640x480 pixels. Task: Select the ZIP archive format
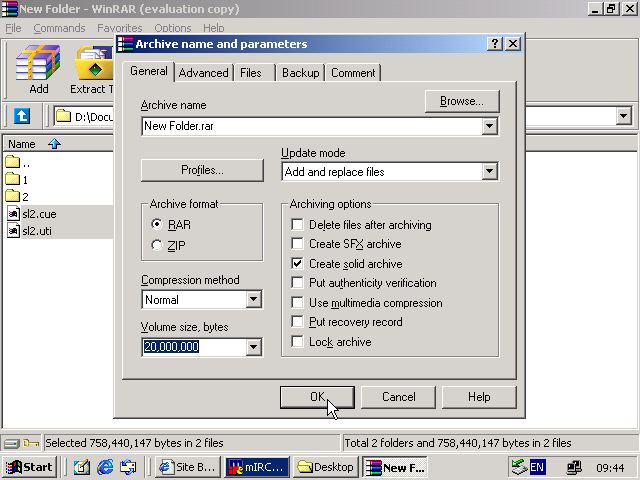(x=157, y=245)
